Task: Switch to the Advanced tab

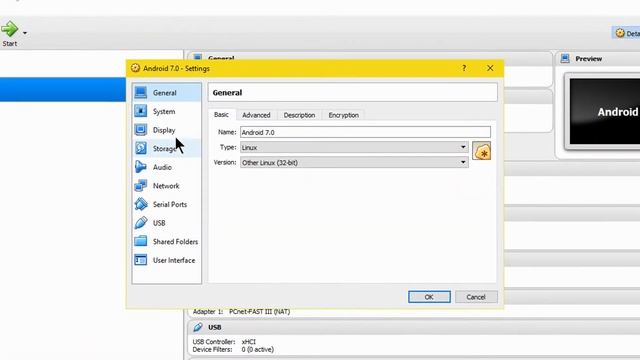Action: [256, 115]
